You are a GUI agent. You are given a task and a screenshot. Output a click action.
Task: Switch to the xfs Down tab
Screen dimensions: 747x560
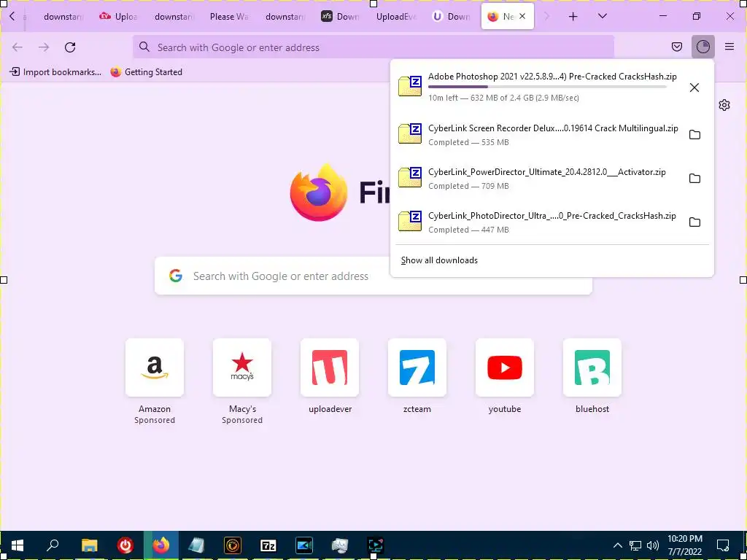tap(340, 17)
